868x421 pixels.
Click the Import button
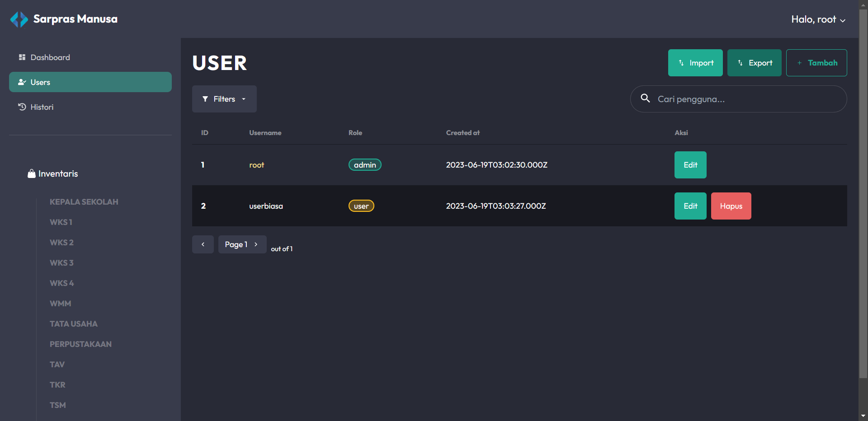(x=695, y=63)
